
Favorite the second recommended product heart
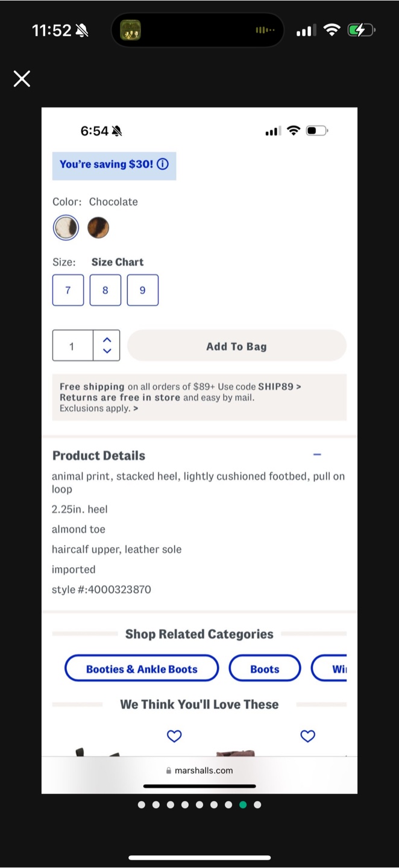(x=308, y=736)
